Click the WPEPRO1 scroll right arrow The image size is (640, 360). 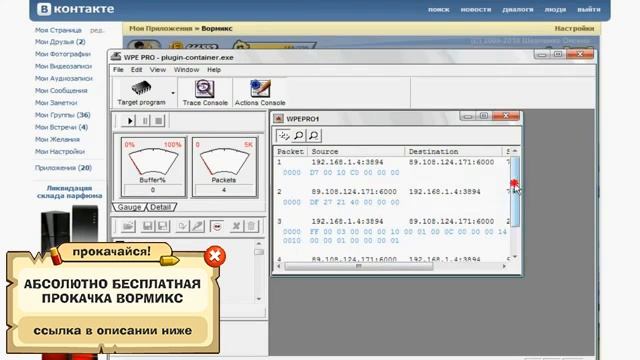coord(504,266)
